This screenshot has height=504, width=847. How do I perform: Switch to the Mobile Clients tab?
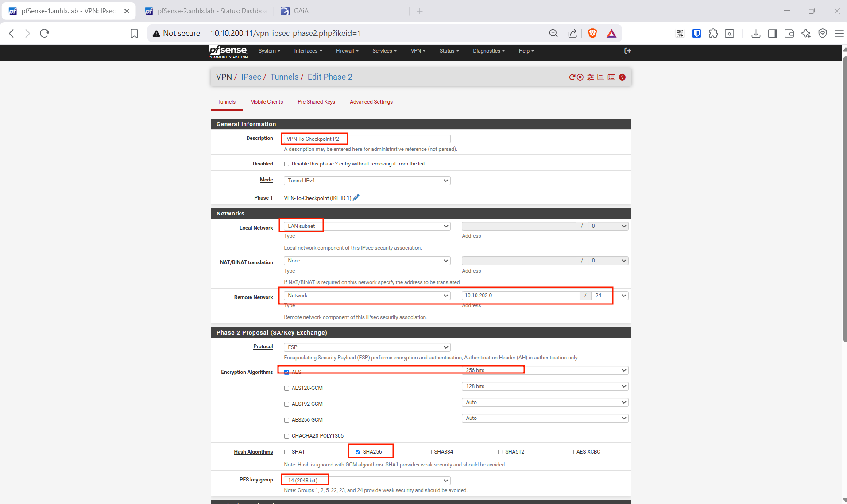pyautogui.click(x=267, y=102)
